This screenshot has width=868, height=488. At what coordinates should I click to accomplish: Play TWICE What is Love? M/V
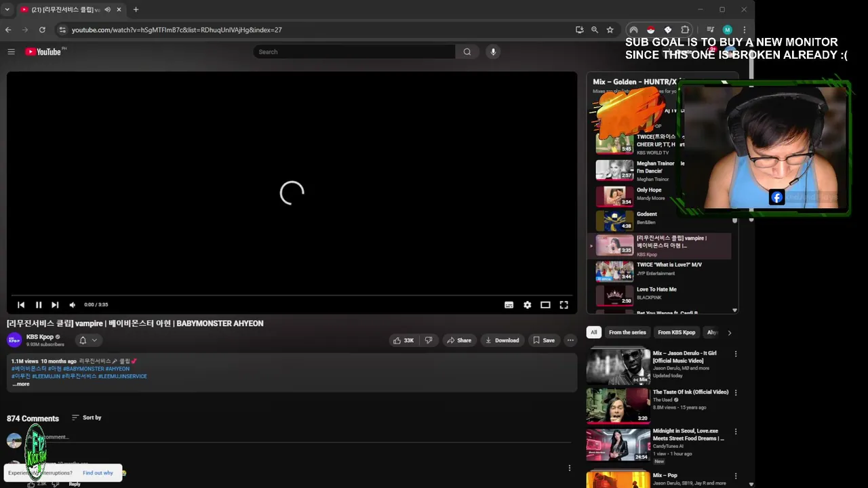tap(660, 270)
